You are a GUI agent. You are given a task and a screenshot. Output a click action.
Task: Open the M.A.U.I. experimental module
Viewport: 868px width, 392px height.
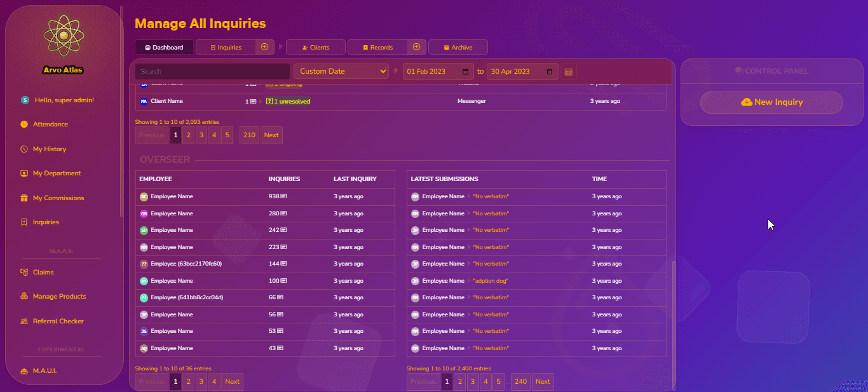click(x=44, y=371)
